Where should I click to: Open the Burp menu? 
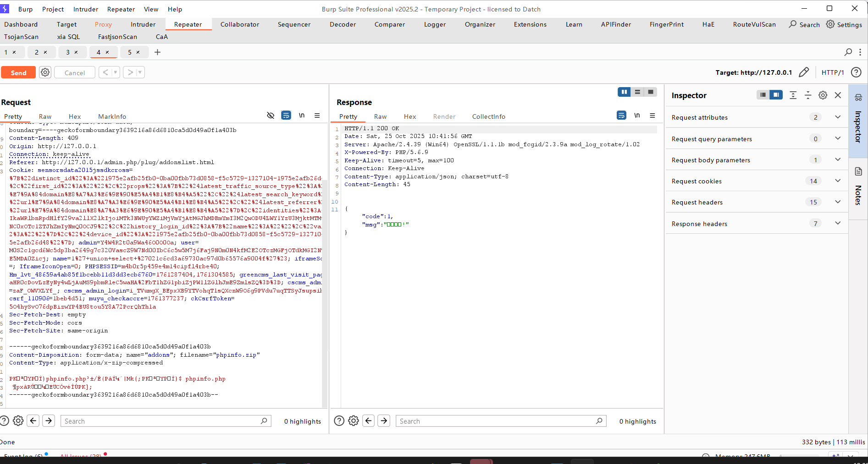tap(25, 9)
